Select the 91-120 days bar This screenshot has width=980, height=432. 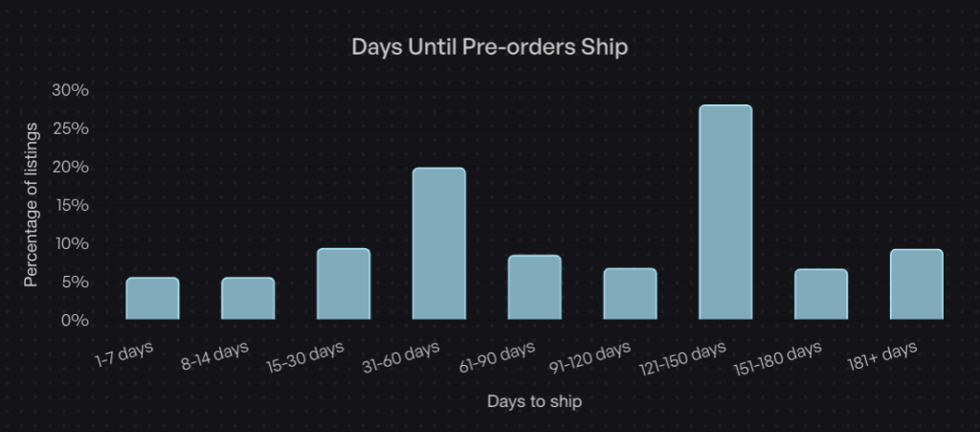pyautogui.click(x=630, y=294)
